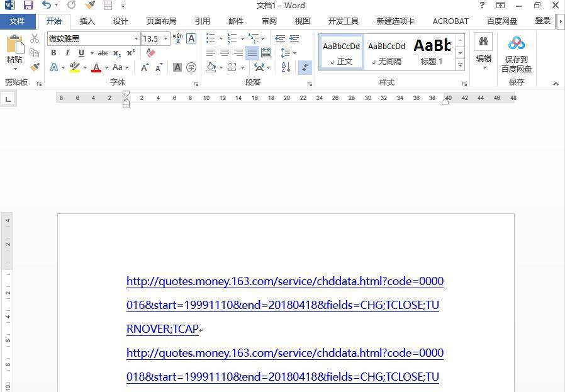Screen dimensions: 565x392
Task: Open Word help question mark
Action: tap(482, 5)
